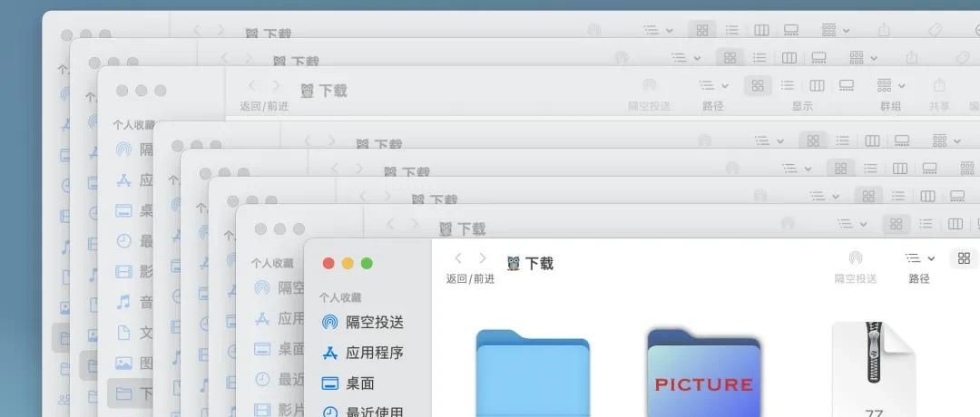Click the 隔空投送 toolbar icon in the front window
Screen dimensions: 980x417
click(856, 257)
